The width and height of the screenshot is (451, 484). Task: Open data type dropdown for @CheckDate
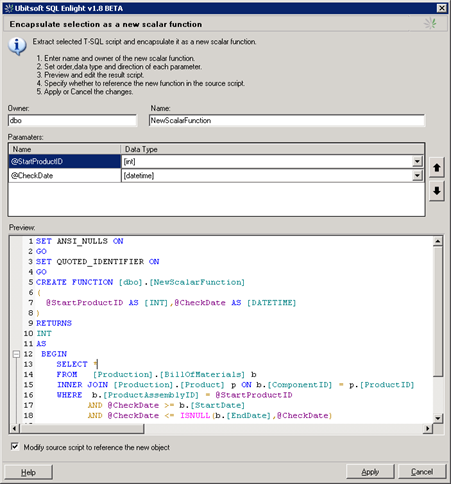coord(417,175)
